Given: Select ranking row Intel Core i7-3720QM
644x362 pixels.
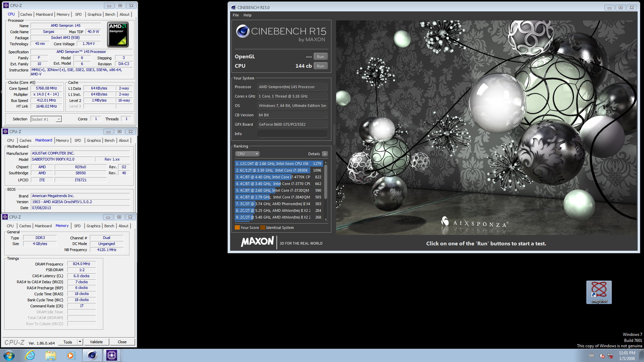Looking at the screenshot, I should pos(278,190).
